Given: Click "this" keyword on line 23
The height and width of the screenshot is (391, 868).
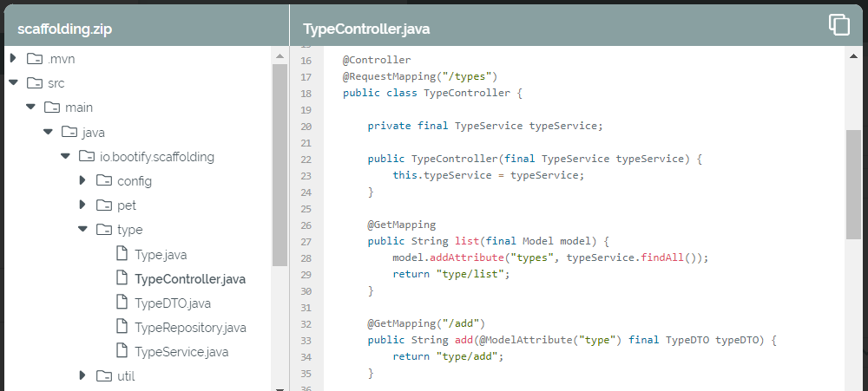Looking at the screenshot, I should (404, 175).
